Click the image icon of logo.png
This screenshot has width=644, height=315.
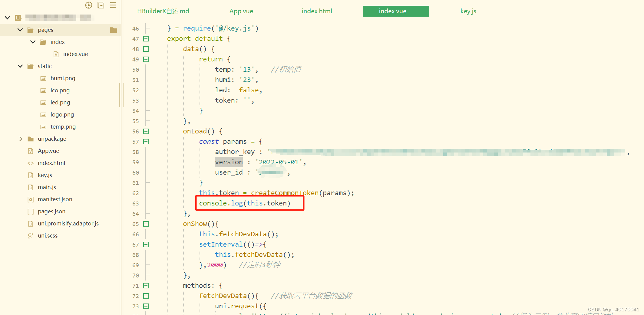coord(43,115)
